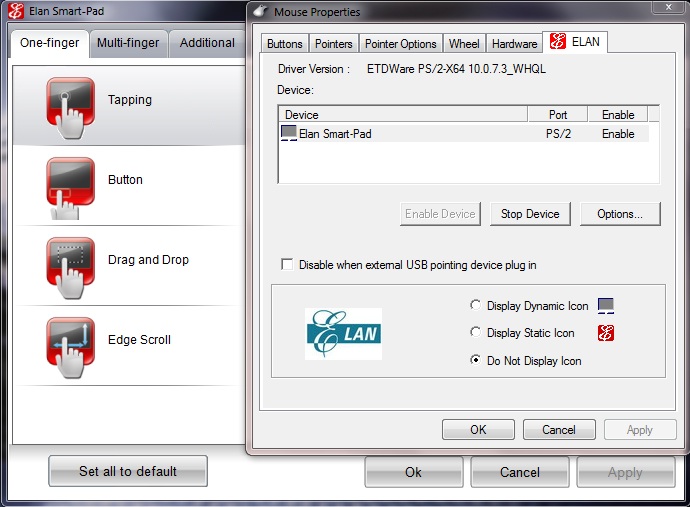Select the ELAN tab
690x507 pixels.
click(x=575, y=42)
